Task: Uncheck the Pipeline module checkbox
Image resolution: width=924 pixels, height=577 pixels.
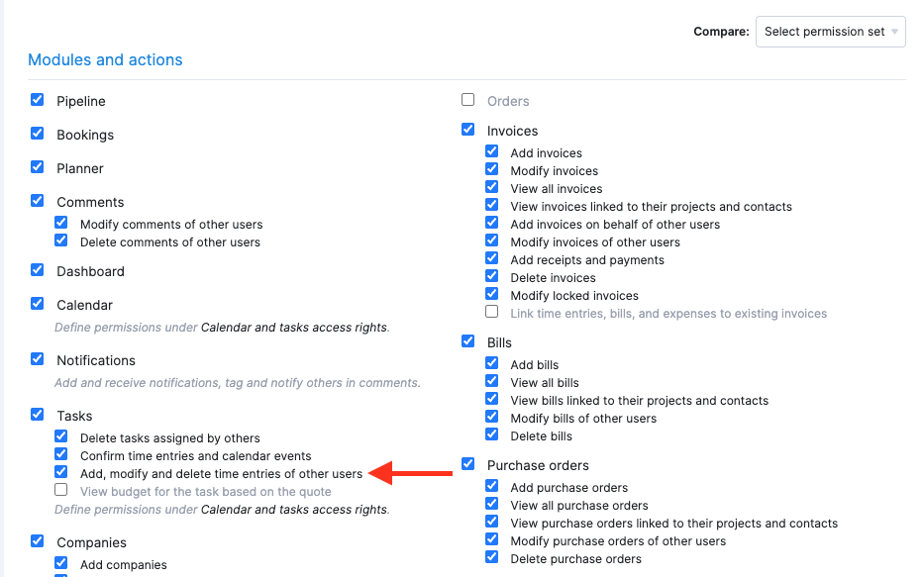Action: (38, 100)
